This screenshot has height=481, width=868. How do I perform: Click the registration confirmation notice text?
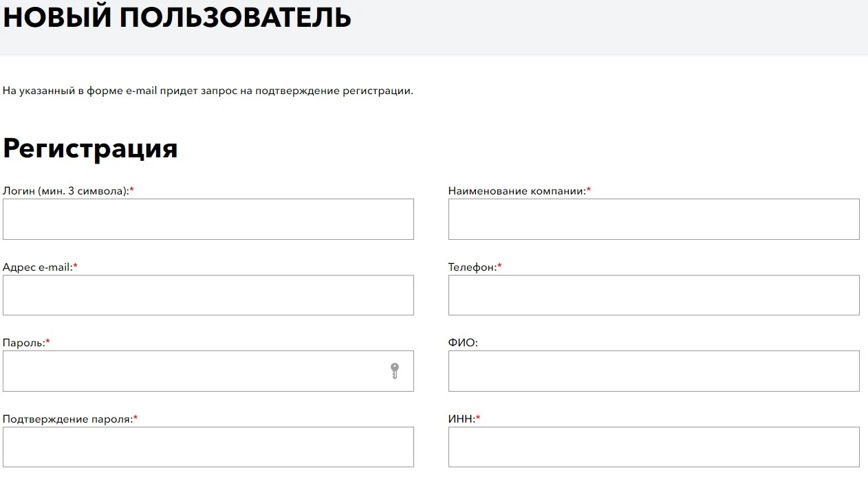[x=208, y=90]
